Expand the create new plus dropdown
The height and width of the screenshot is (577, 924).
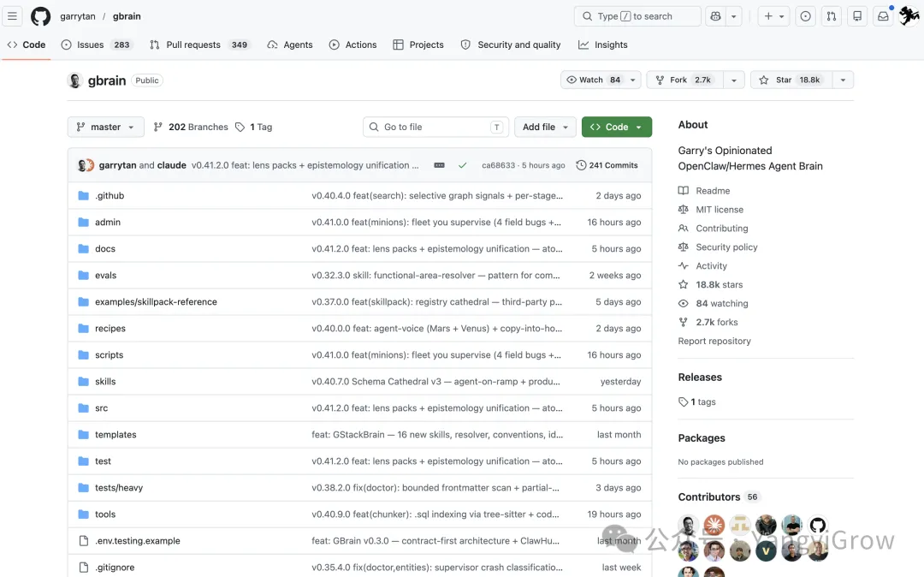coord(773,16)
